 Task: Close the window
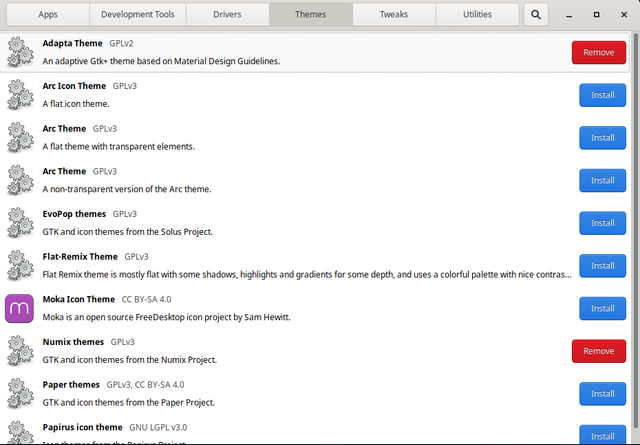click(x=624, y=15)
